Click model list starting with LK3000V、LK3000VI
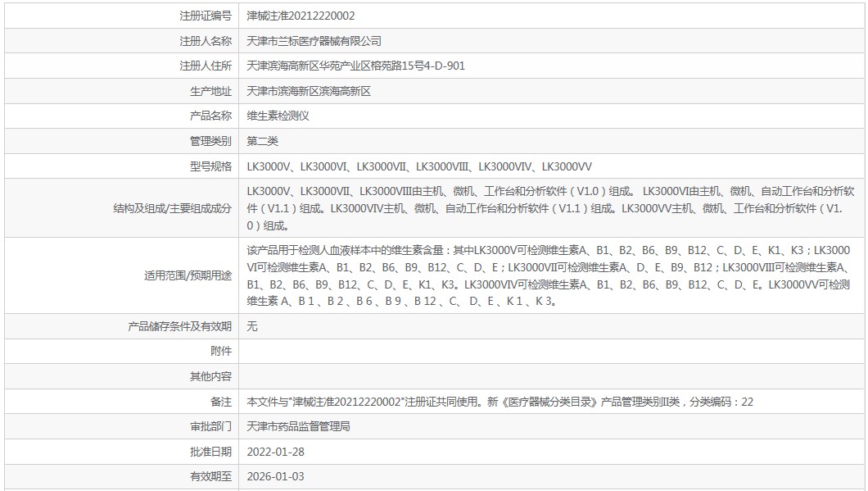The image size is (868, 491). tap(419, 166)
